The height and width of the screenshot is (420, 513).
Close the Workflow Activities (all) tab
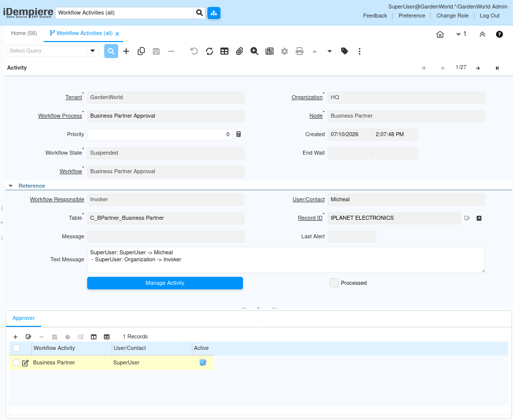pyautogui.click(x=117, y=34)
